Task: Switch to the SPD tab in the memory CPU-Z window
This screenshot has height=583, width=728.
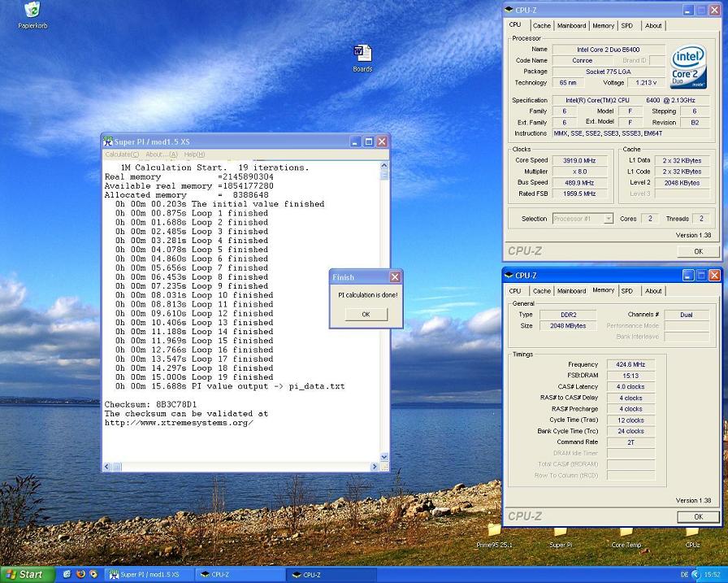Action: 626,291
